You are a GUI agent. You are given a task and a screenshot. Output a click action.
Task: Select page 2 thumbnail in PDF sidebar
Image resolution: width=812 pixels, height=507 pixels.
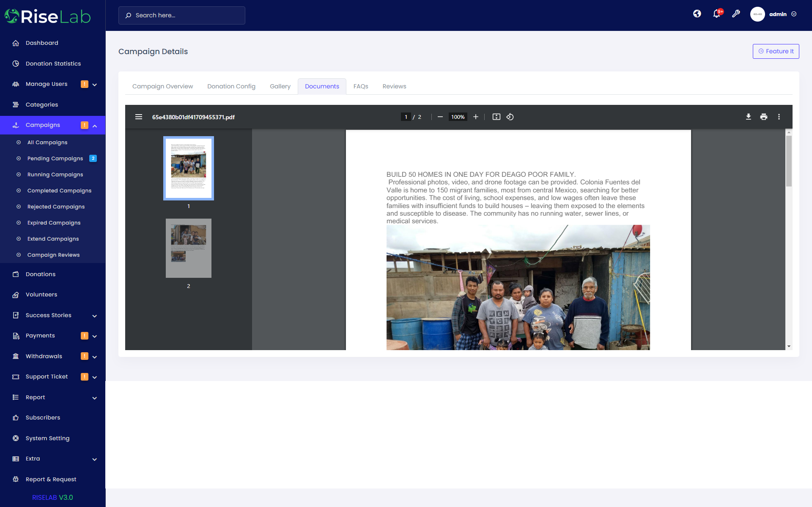[188, 248]
